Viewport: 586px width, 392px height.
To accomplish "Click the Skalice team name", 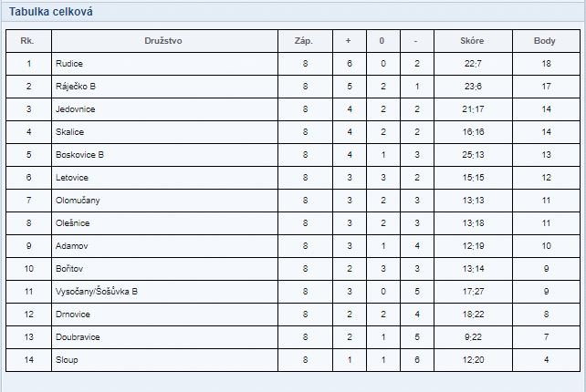I will [69, 132].
